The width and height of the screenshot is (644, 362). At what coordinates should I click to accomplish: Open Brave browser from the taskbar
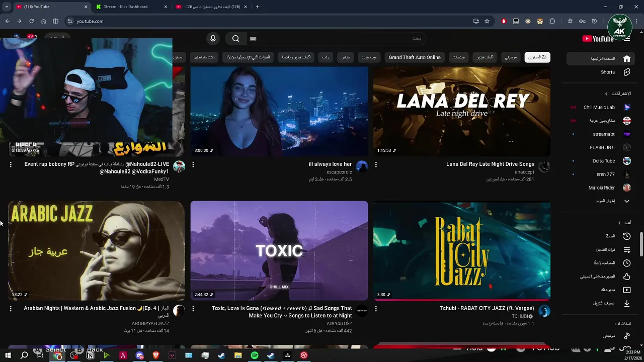[x=156, y=355]
